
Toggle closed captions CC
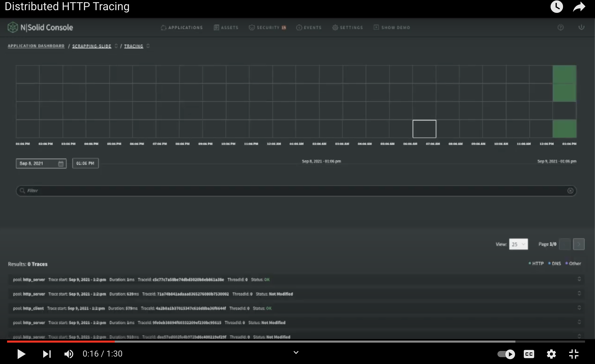[x=529, y=354]
